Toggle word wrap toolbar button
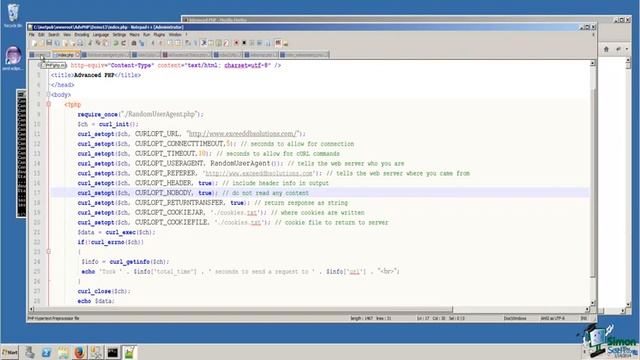640x360 pixels. (x=188, y=43)
